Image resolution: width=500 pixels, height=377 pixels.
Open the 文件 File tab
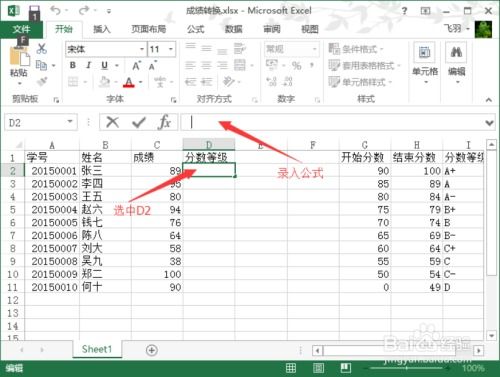[21, 29]
